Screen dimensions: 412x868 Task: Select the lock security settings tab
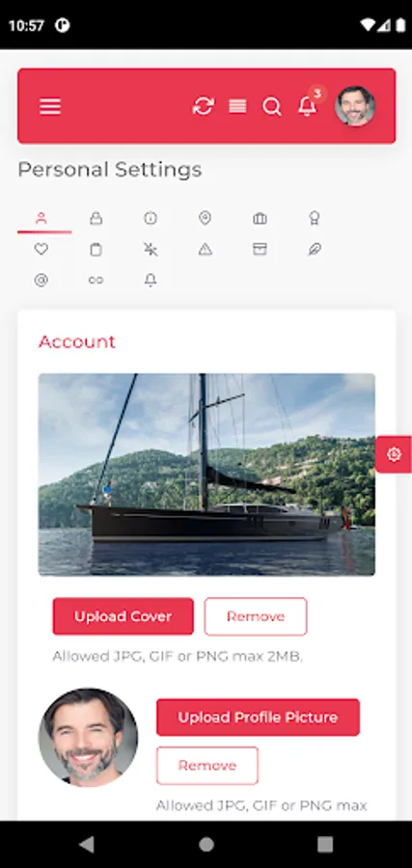point(96,218)
